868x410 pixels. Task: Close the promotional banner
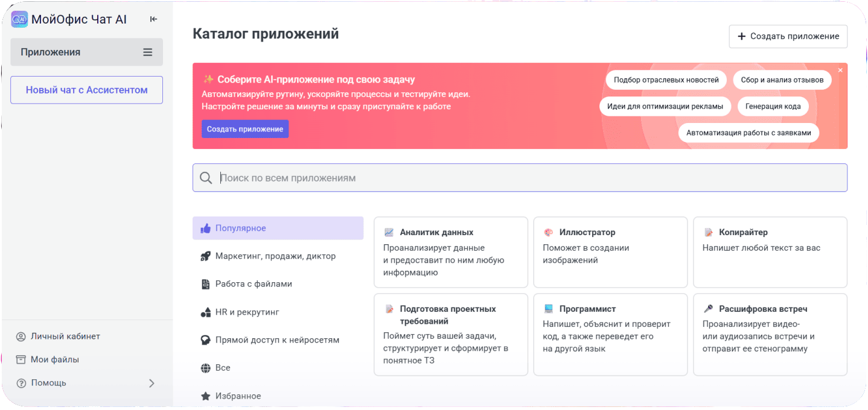click(x=840, y=71)
